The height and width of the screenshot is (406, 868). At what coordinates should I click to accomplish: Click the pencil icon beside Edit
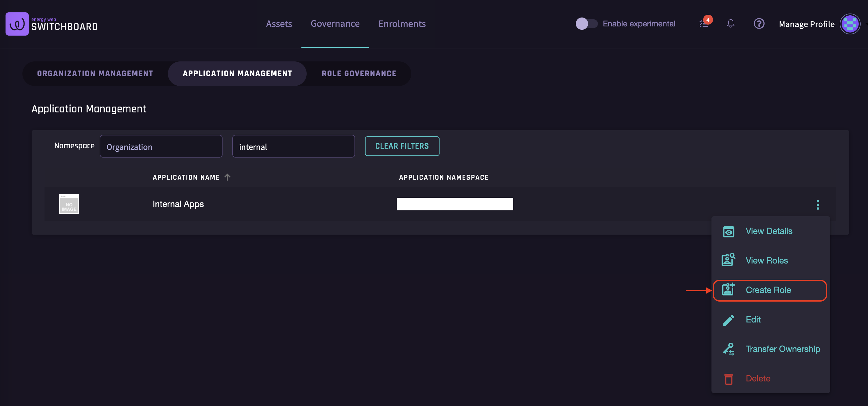point(728,320)
